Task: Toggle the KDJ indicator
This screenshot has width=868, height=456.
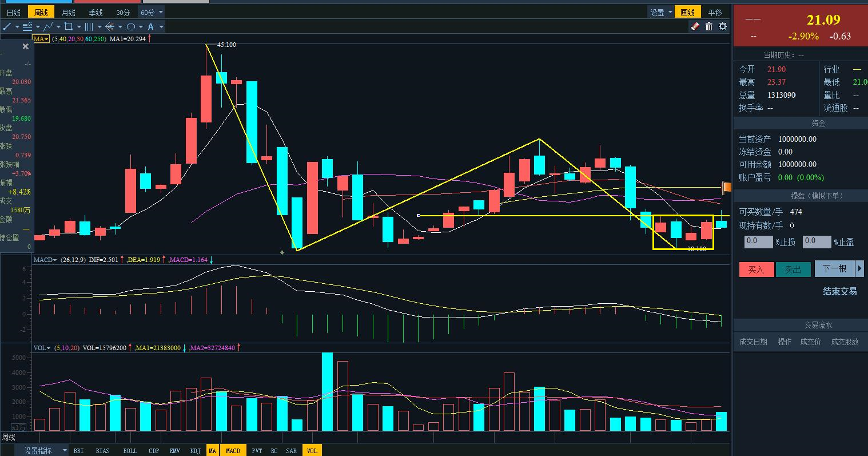Action: pos(196,451)
